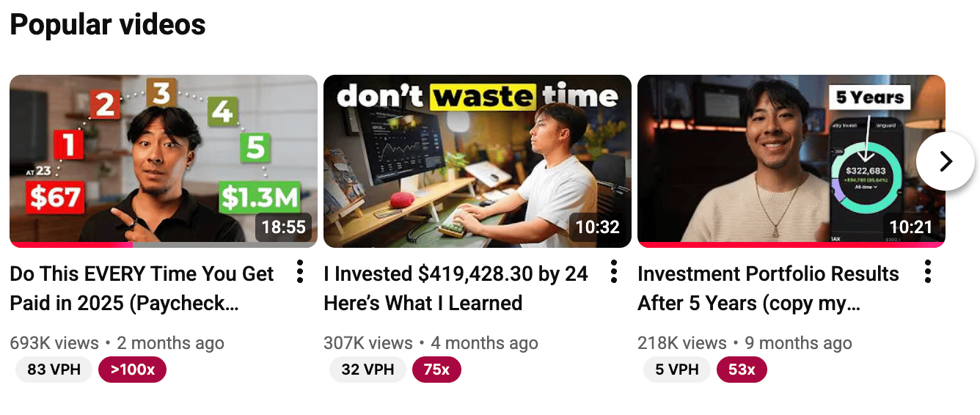Image resolution: width=980 pixels, height=415 pixels.
Task: Click the 83 VPH badge
Action: click(54, 370)
